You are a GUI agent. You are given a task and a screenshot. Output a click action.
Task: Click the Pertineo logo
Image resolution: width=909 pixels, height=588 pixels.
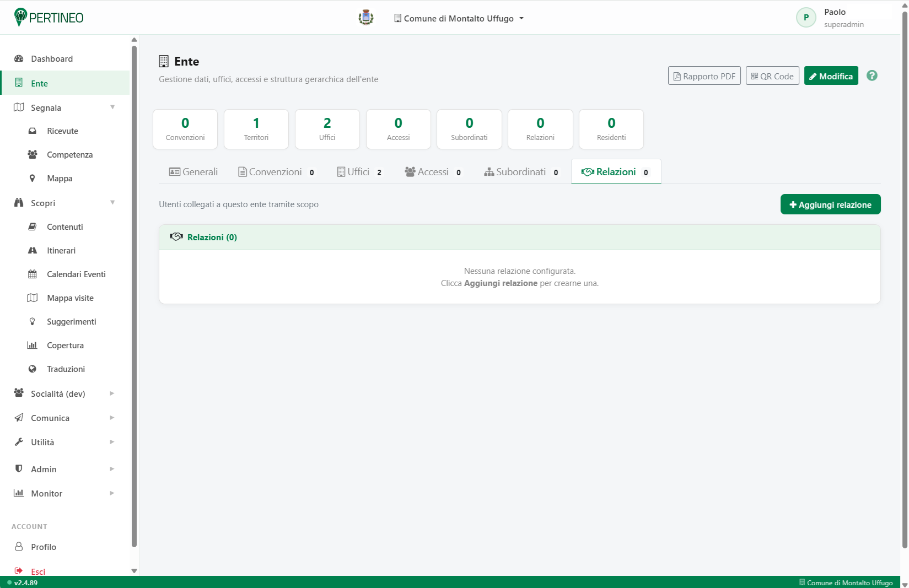49,18
